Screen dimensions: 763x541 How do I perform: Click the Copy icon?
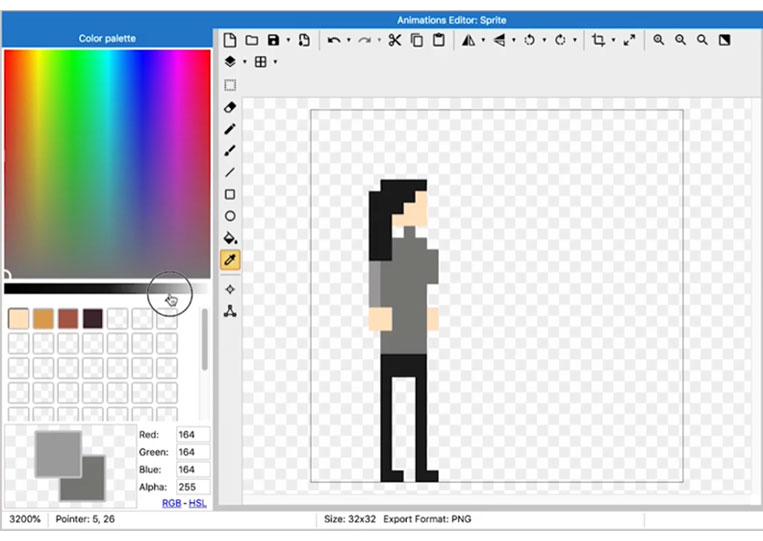point(417,40)
